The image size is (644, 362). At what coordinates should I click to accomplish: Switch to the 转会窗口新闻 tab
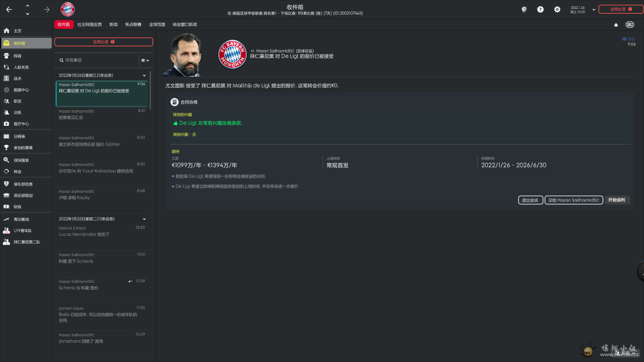pos(185,25)
